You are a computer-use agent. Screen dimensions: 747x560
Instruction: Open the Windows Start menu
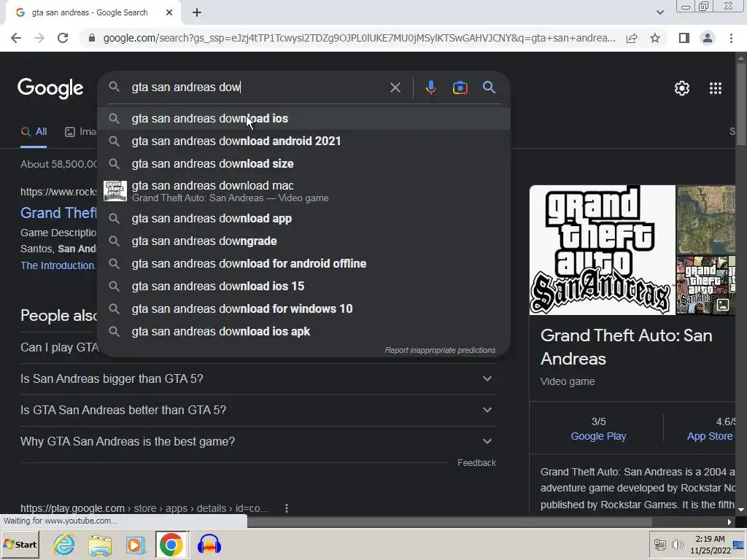[x=20, y=545]
